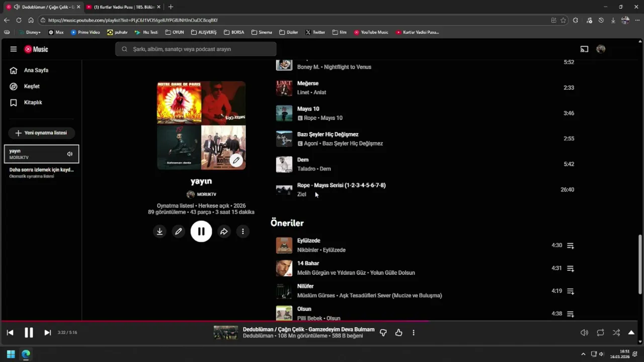The image size is (644, 362).
Task: Click the list icon beside 14 Bahar
Action: coord(571,268)
